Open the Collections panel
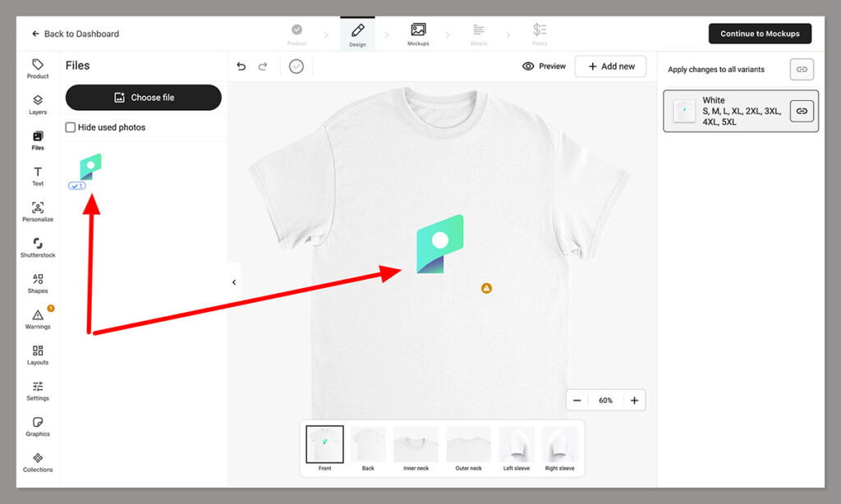 tap(38, 463)
